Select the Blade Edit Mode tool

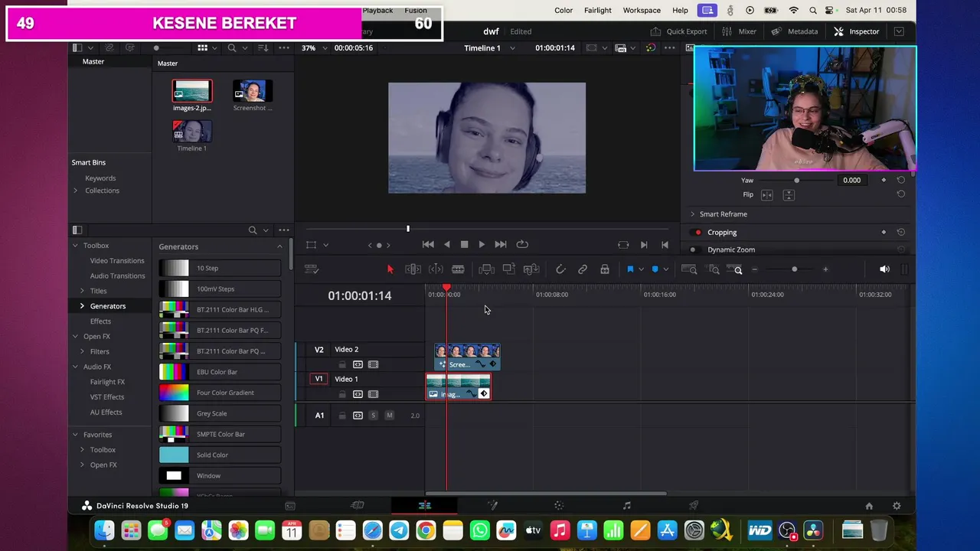click(x=458, y=269)
